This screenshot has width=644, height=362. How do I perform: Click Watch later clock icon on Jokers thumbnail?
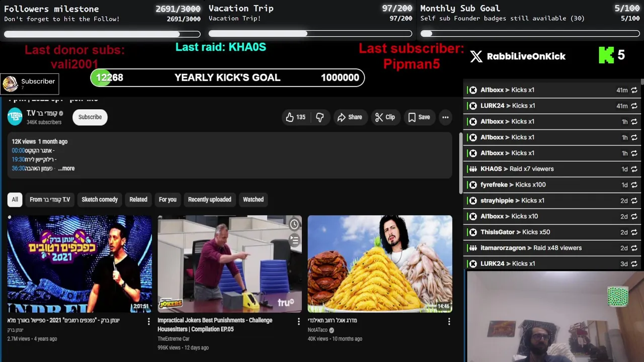pyautogui.click(x=294, y=224)
